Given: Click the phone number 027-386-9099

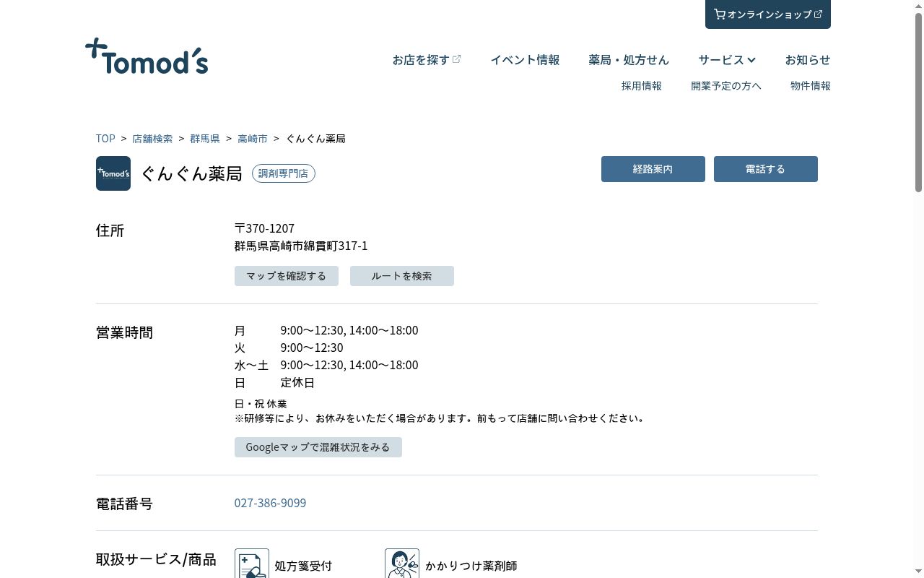Looking at the screenshot, I should click(270, 503).
